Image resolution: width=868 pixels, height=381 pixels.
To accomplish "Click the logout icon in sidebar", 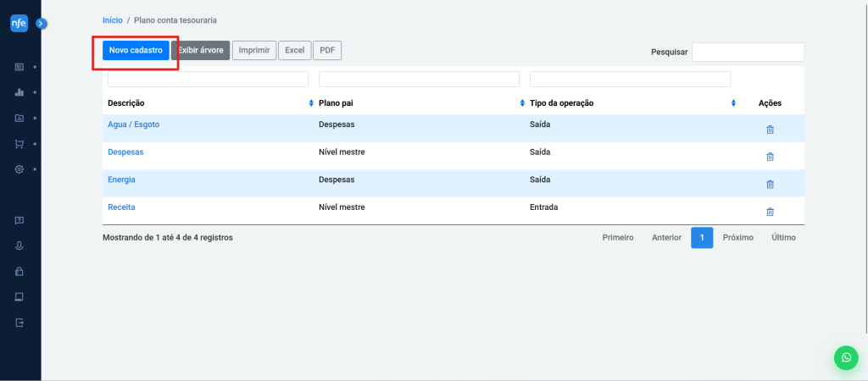I will pos(19,323).
